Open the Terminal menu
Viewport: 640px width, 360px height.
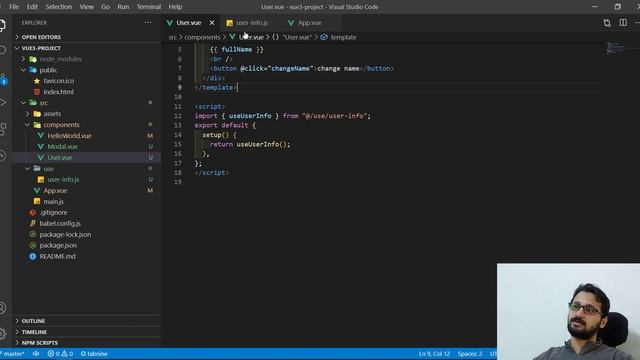[149, 7]
